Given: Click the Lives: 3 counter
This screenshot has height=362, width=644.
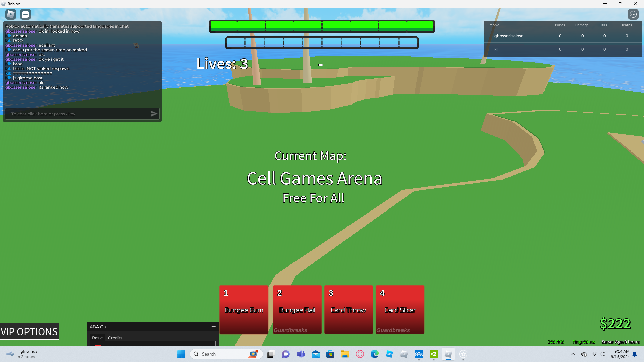Looking at the screenshot, I should (x=222, y=64).
